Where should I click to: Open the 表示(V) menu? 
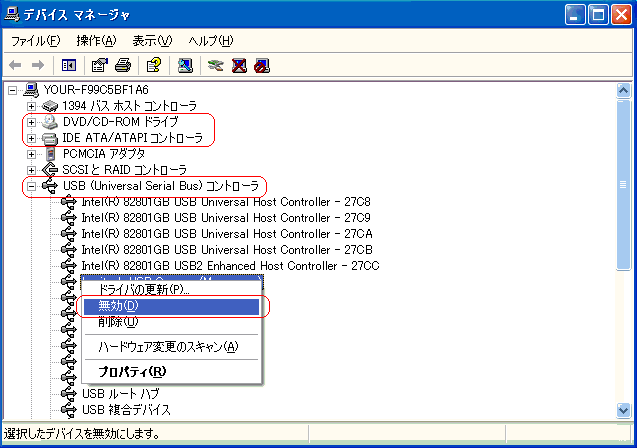pos(152,41)
